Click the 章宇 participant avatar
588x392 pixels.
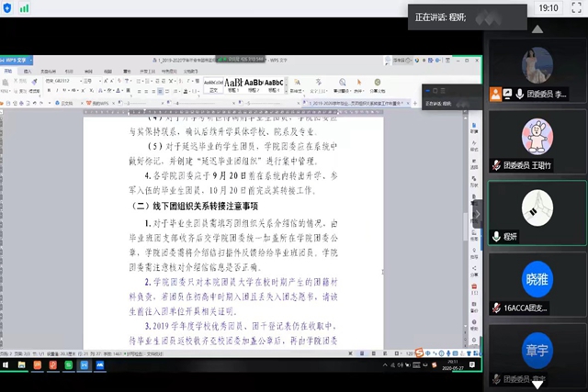coord(537,353)
